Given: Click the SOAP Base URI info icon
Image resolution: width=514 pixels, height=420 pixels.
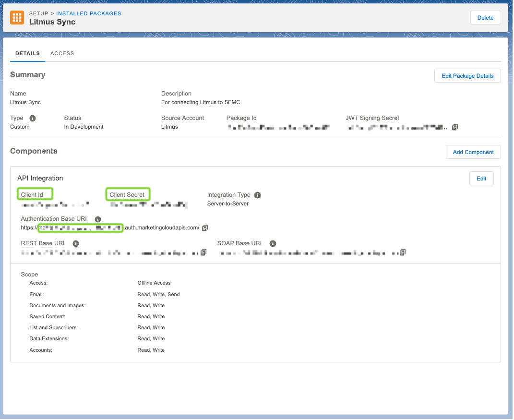Looking at the screenshot, I should (x=273, y=243).
